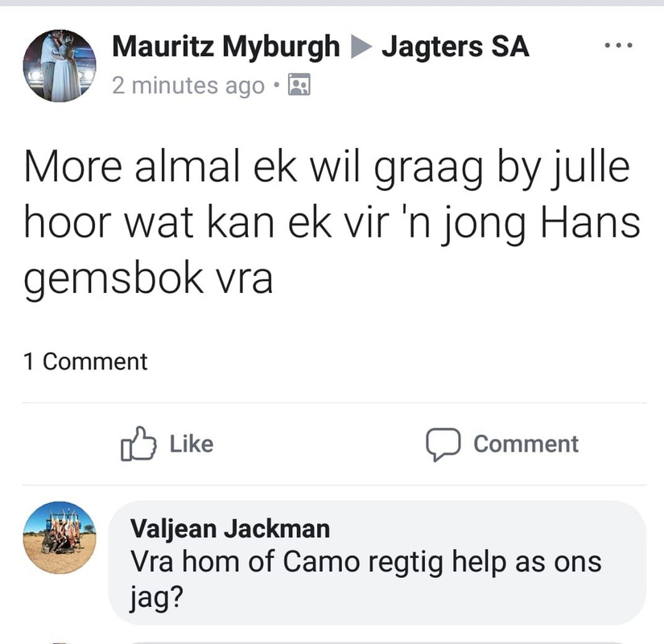Open Valjean Jackman's profile picture
Image resolution: width=664 pixels, height=644 pixels.
point(60,538)
